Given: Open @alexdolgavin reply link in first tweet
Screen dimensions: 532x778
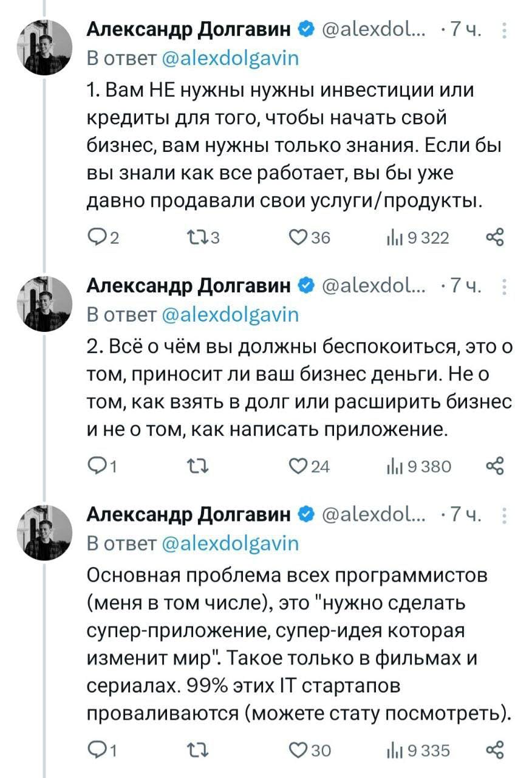Looking at the screenshot, I should pos(231,58).
